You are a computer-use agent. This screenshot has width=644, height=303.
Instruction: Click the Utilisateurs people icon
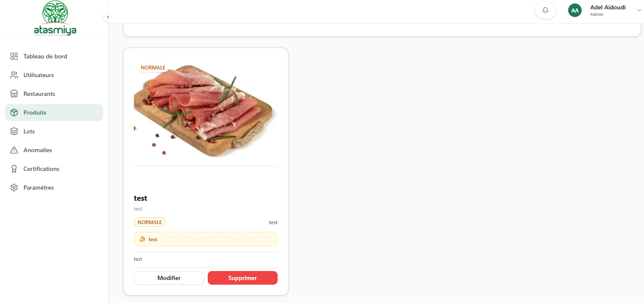(14, 75)
